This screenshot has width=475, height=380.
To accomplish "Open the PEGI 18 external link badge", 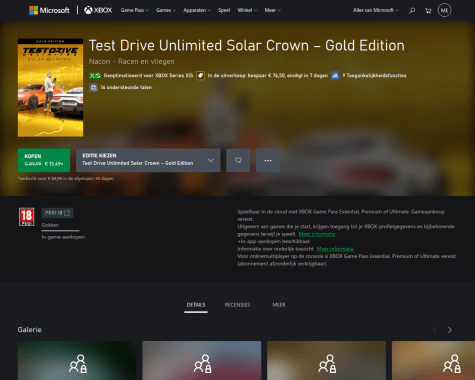I will [57, 213].
